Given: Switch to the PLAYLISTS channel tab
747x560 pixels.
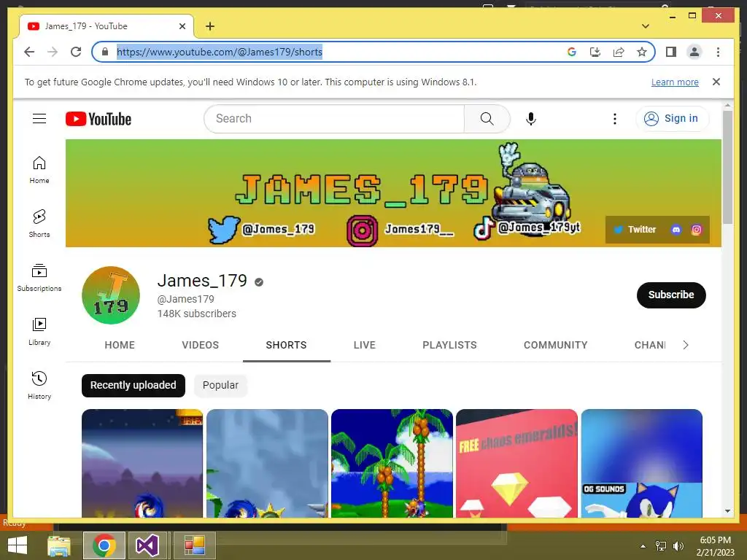Looking at the screenshot, I should pyautogui.click(x=449, y=345).
